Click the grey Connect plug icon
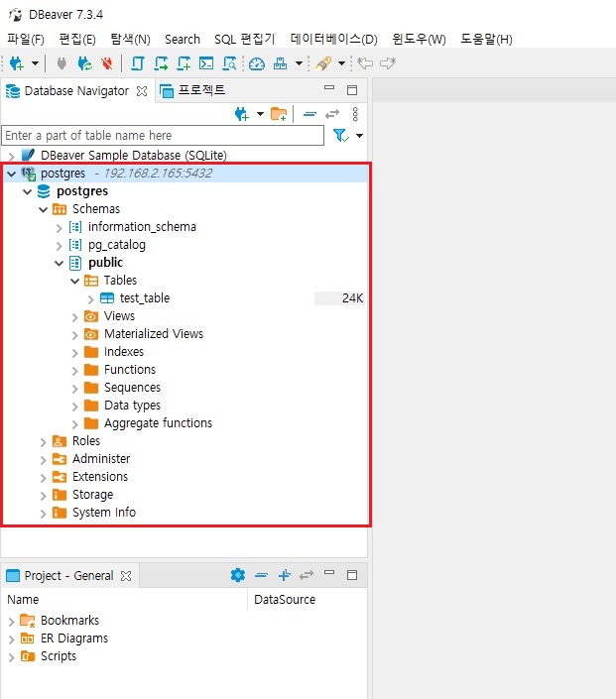Viewport: 616px width, 699px height. point(62,63)
